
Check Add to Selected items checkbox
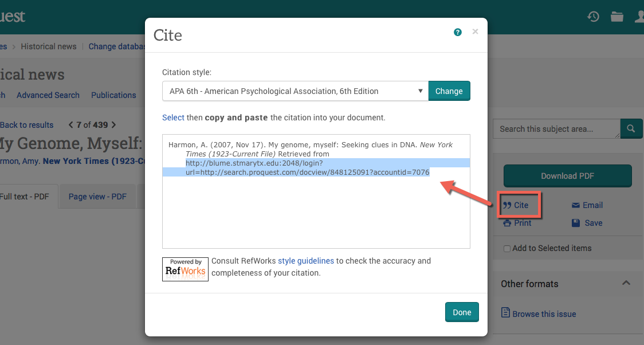(507, 249)
